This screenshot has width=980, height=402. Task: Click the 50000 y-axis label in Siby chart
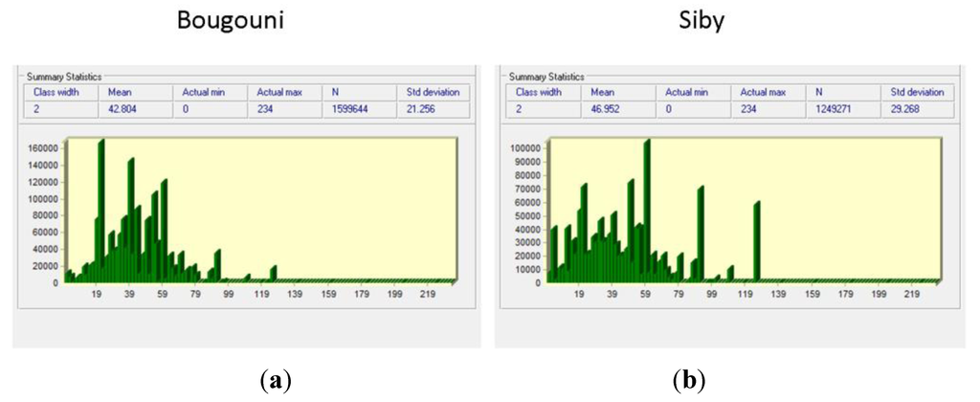pos(528,215)
